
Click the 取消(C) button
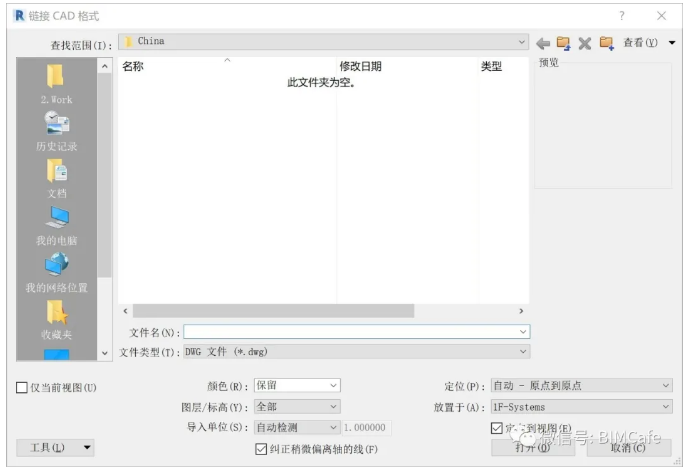click(629, 448)
